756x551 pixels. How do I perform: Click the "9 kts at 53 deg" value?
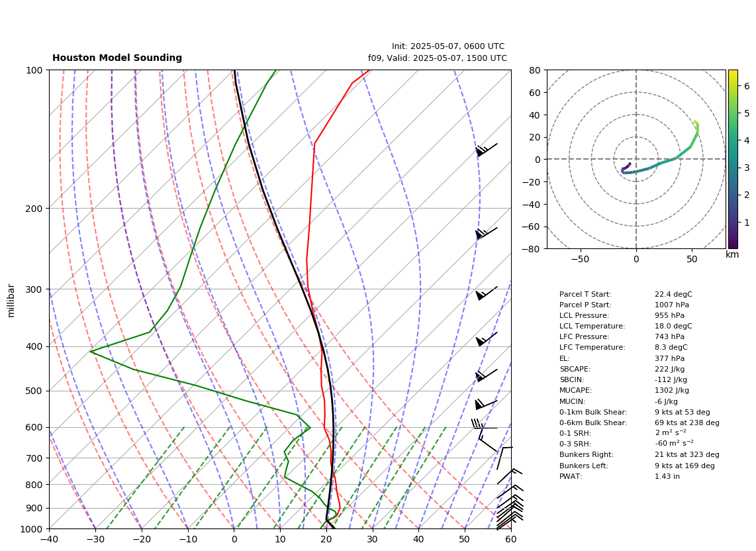(x=683, y=412)
